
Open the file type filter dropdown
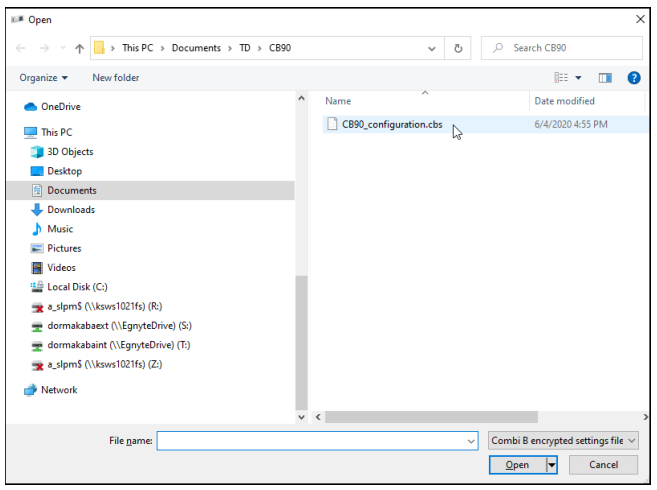[563, 441]
